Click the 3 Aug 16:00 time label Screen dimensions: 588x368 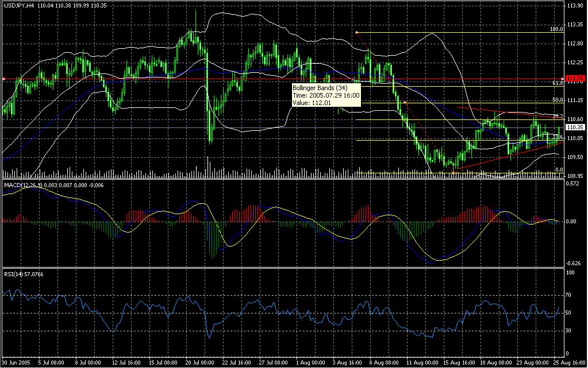[x=347, y=363]
